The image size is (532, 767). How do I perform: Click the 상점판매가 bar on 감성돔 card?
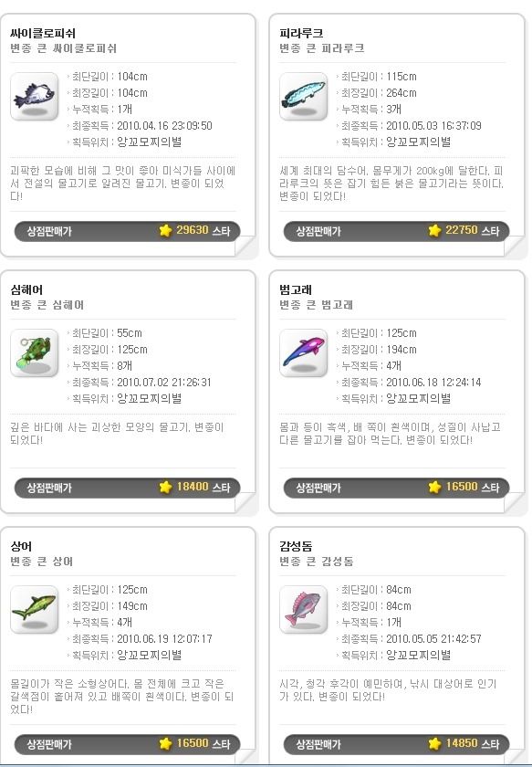point(397,744)
